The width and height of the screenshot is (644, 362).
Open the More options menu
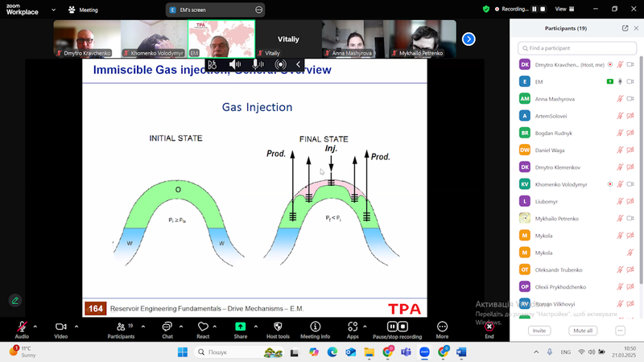(x=442, y=330)
